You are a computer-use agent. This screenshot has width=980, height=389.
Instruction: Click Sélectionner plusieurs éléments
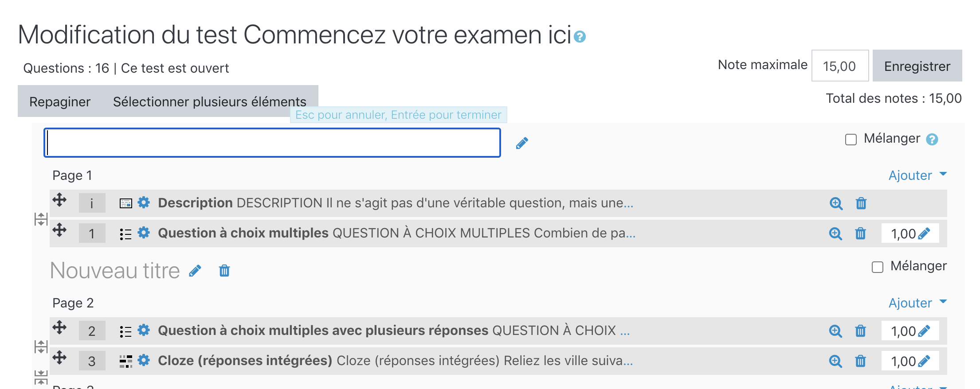point(210,101)
